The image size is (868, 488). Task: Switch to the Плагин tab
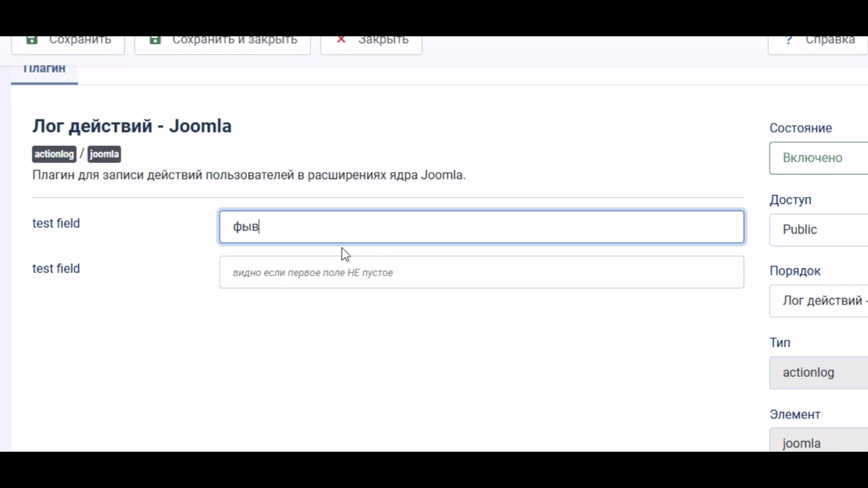tap(44, 69)
